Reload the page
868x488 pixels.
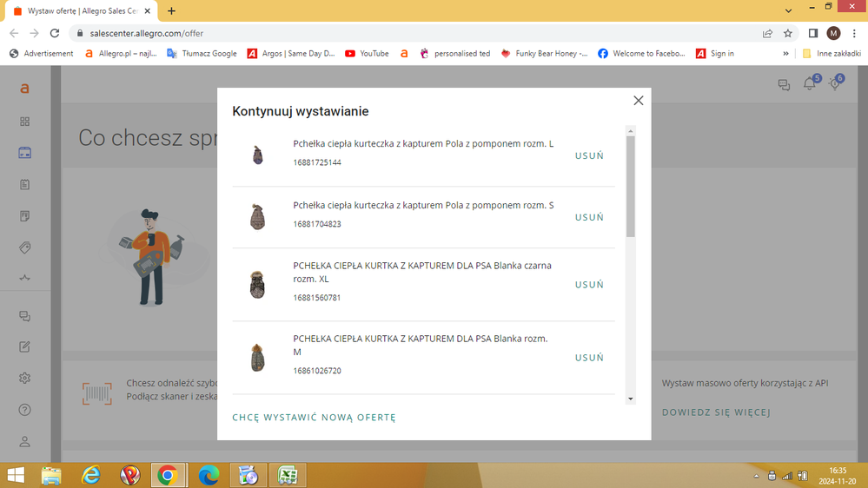55,33
